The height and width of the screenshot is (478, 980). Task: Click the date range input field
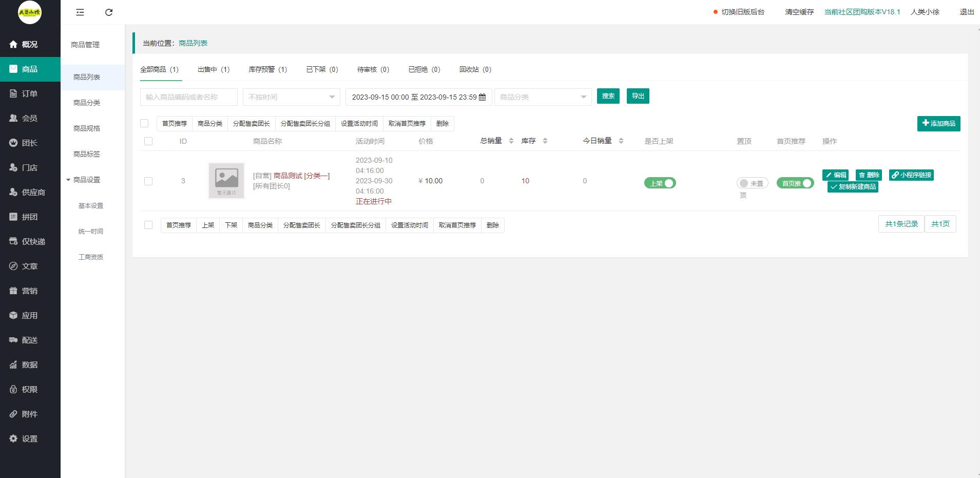point(419,97)
